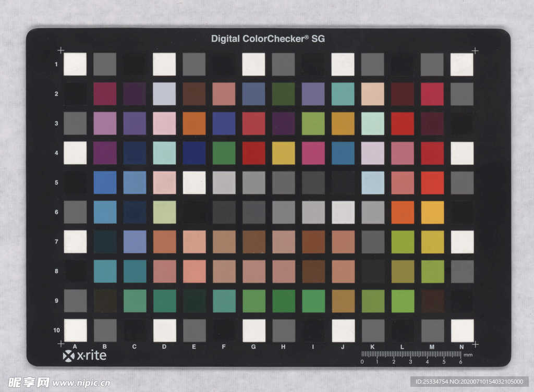Pick the indigo blue swatch at F3
534x392 pixels.
224,123
